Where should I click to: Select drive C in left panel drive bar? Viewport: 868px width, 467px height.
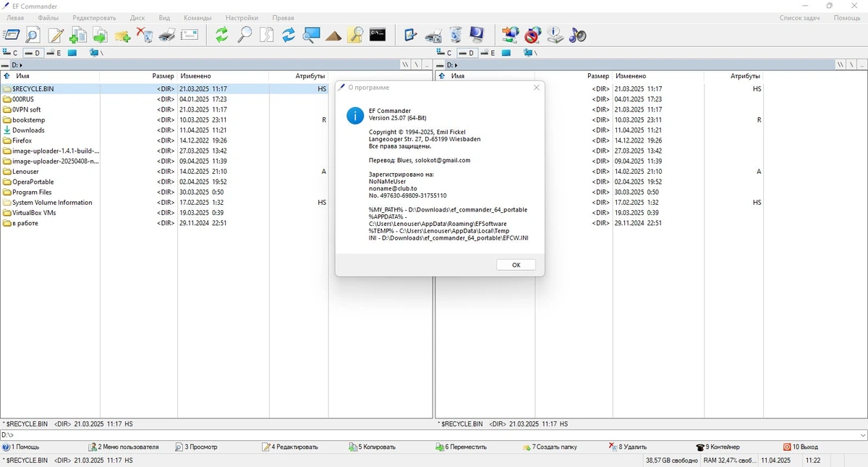point(10,53)
